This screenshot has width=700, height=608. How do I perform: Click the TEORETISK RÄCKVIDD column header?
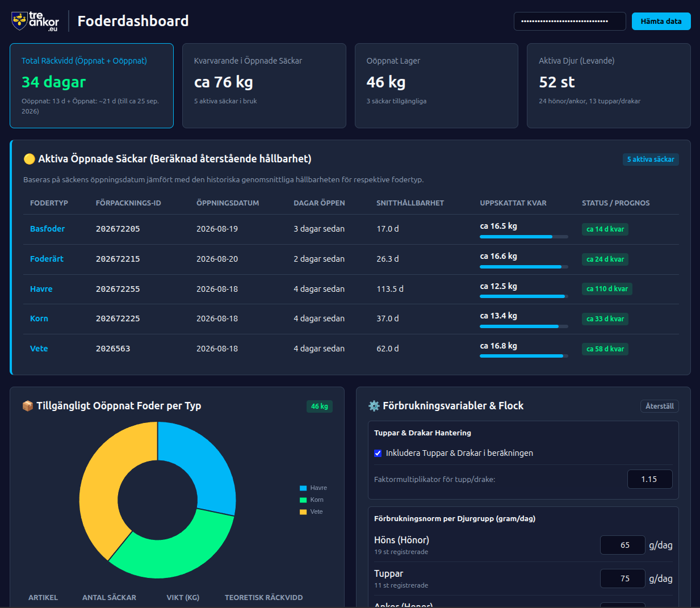click(x=263, y=597)
